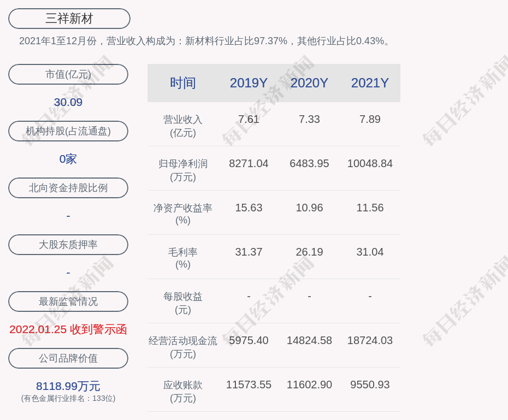Select the 最新监管情况 label pill
The image size is (508, 420).
68,301
